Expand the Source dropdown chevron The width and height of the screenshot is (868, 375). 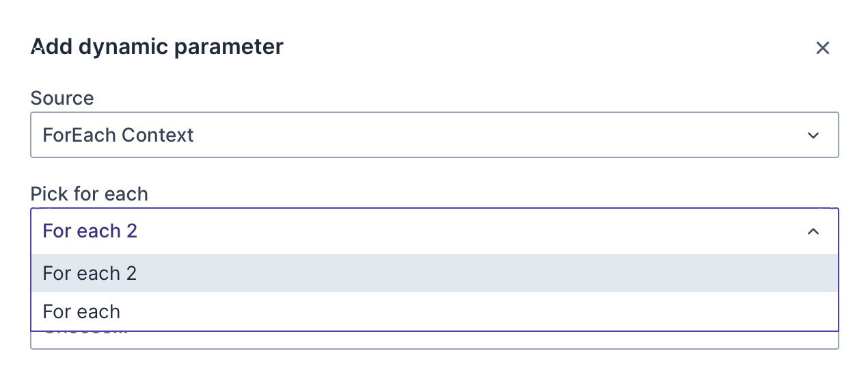[x=813, y=135]
